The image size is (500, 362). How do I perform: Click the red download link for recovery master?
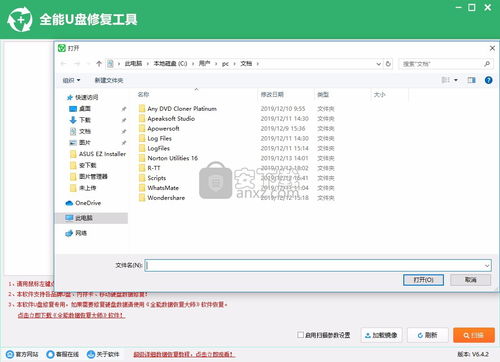click(x=71, y=315)
